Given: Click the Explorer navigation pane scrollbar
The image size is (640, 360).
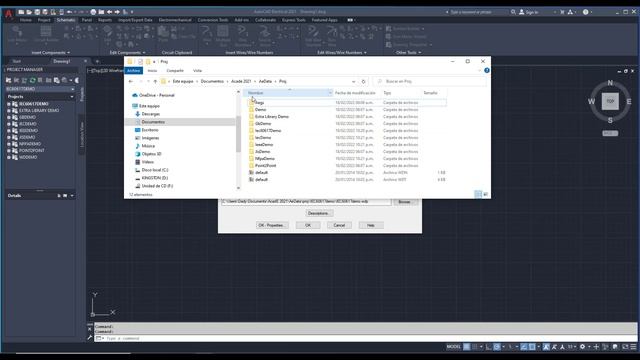Looking at the screenshot, I should (238, 135).
